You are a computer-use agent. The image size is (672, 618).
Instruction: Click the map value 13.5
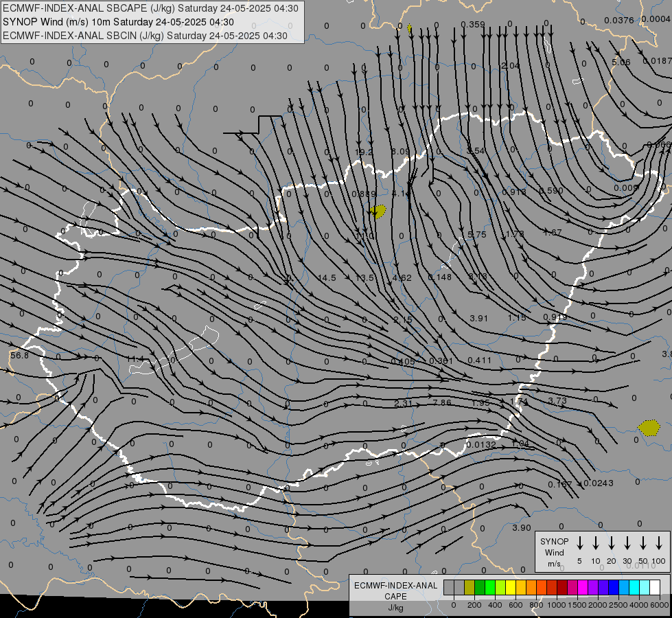[364, 278]
